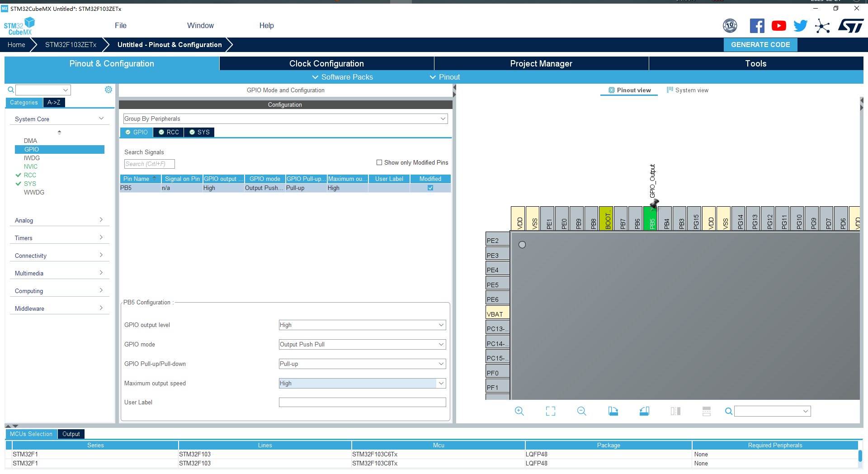
Task: Expand the Timers category
Action: 59,238
